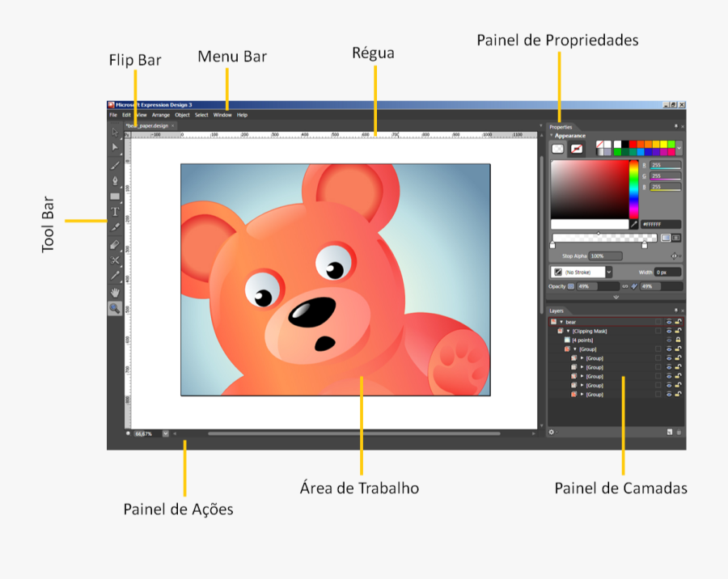Screen dimensions: 728x579
Task: Open the Object menu
Action: tap(184, 114)
